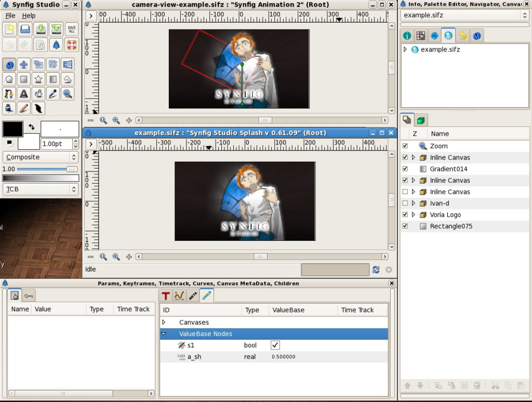Select the Sketch ink bottle tool
Screen dimensions: 532x402
(x=9, y=108)
